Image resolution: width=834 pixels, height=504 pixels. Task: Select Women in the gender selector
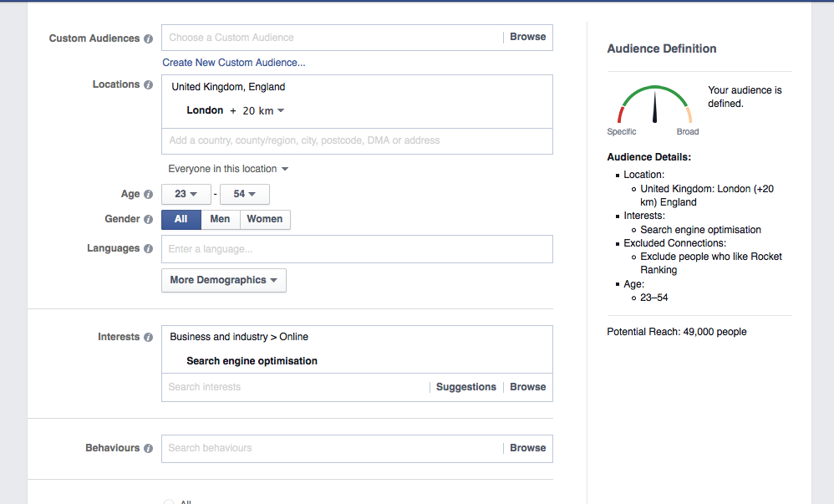[265, 219]
